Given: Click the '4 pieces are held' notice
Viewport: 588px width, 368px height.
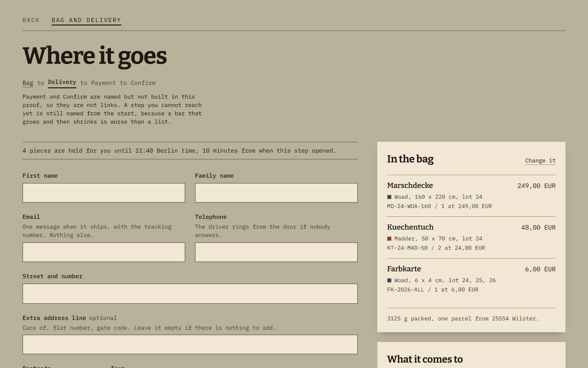Looking at the screenshot, I should point(179,151).
